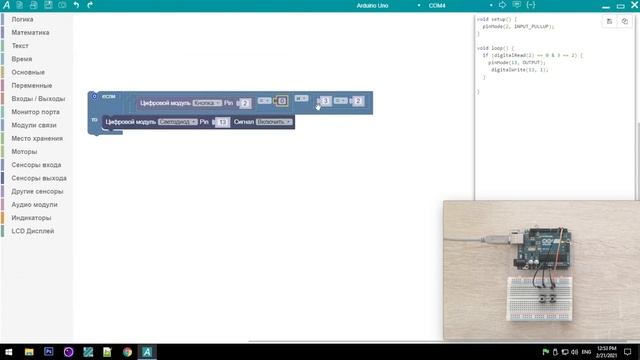Toggle the code view braces icon
This screenshot has height=360, width=640.
[x=531, y=5]
